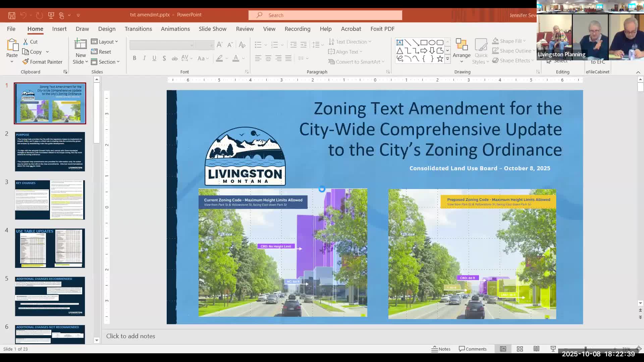The width and height of the screenshot is (644, 362).
Task: Select slide 4 Use Table Updates thumbnail
Action: click(50, 248)
